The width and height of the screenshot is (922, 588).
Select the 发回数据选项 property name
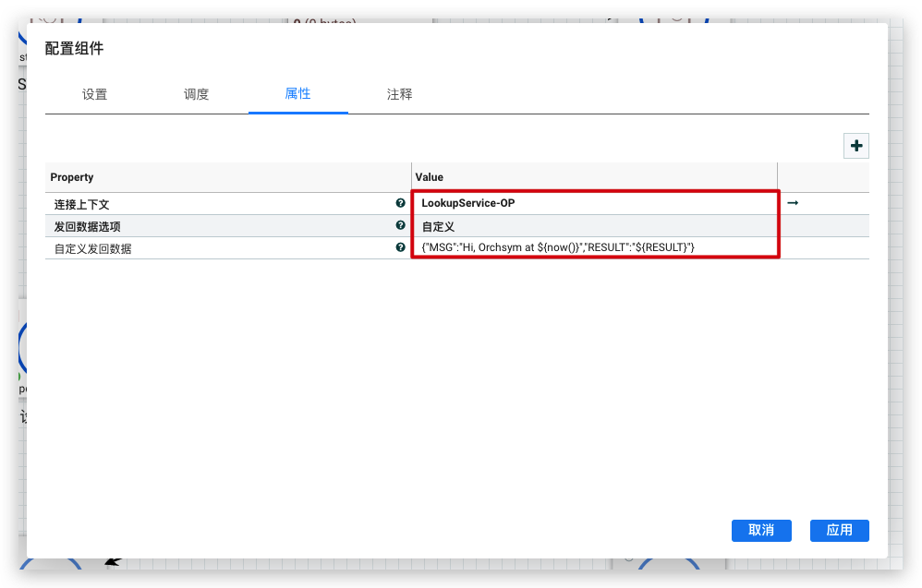pyautogui.click(x=87, y=226)
